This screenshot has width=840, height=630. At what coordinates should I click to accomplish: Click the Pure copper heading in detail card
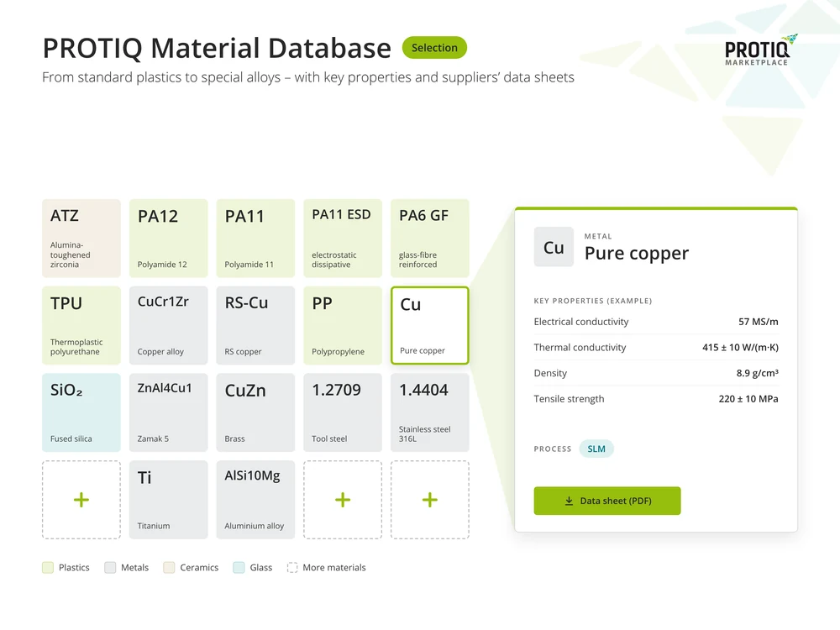637,253
